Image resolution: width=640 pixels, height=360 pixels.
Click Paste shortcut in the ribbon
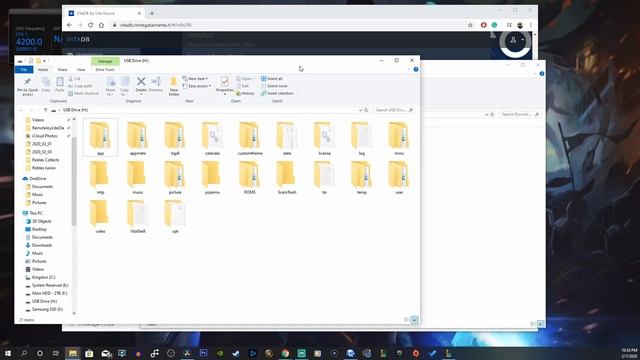(x=83, y=93)
